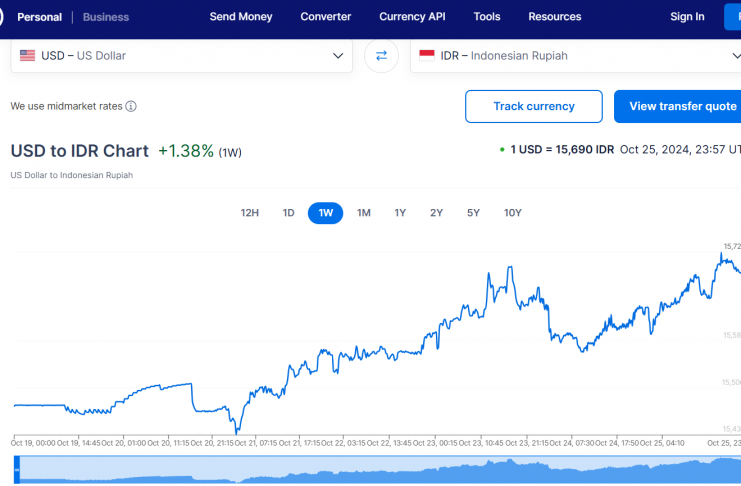Open the Currency API menu item

(412, 17)
